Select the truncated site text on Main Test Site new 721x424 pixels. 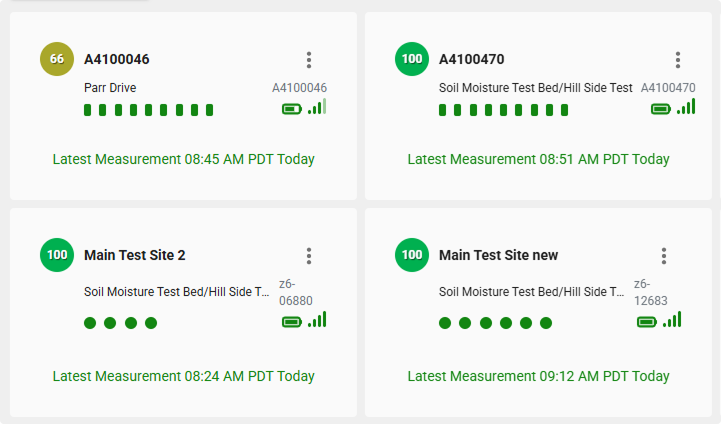(x=532, y=292)
